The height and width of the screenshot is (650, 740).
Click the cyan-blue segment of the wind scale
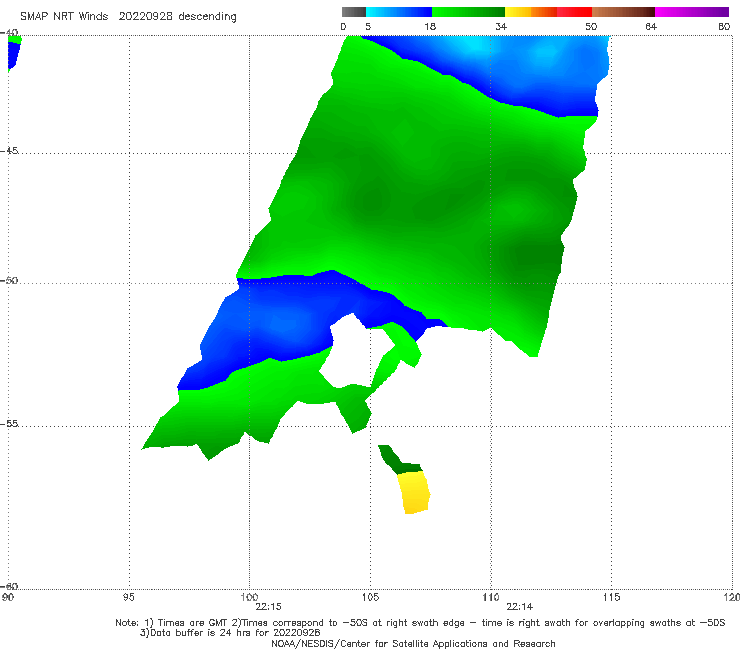pos(399,12)
